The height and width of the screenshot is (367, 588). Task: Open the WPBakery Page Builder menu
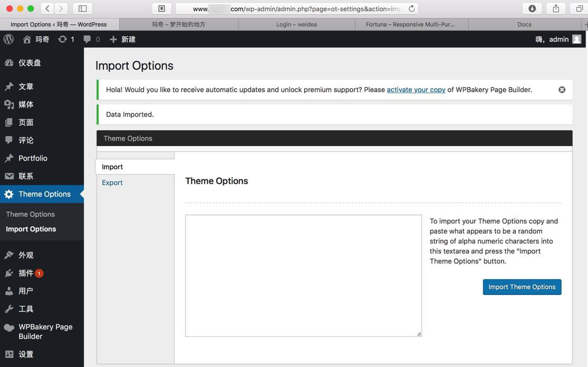pos(42,332)
